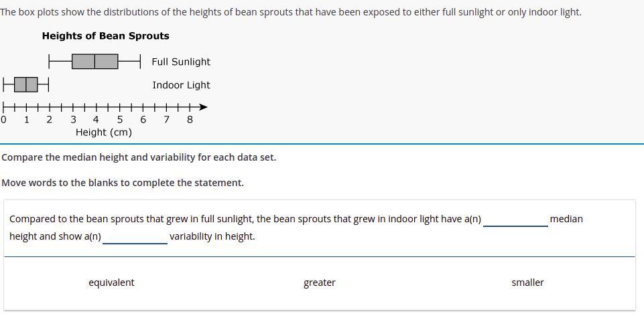The width and height of the screenshot is (644, 318).
Task: Click the Full Sunlight box plot box
Action: tap(95, 61)
